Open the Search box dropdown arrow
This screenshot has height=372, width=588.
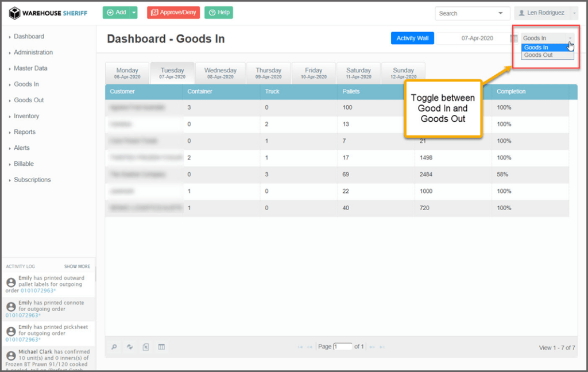coord(501,13)
